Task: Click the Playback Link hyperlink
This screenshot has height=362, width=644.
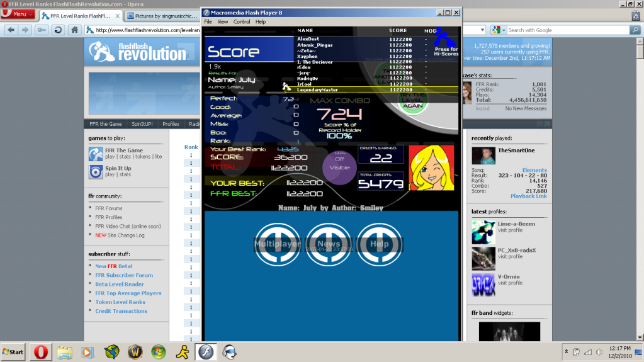Action: (528, 196)
